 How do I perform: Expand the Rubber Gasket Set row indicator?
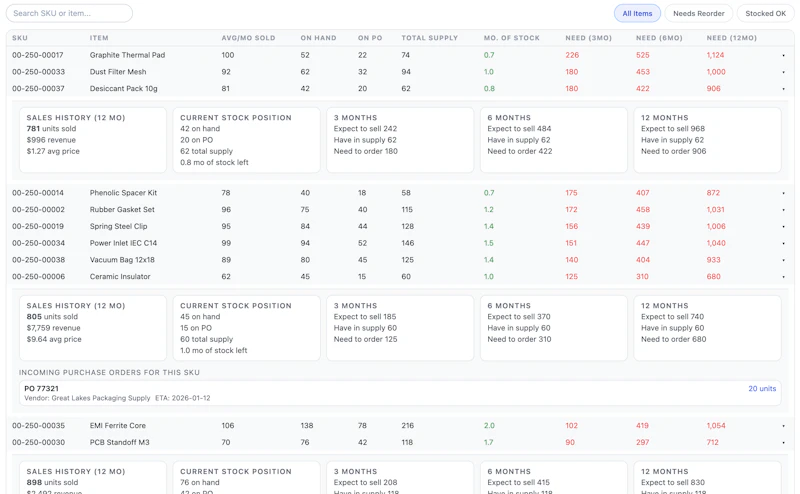[x=783, y=210]
